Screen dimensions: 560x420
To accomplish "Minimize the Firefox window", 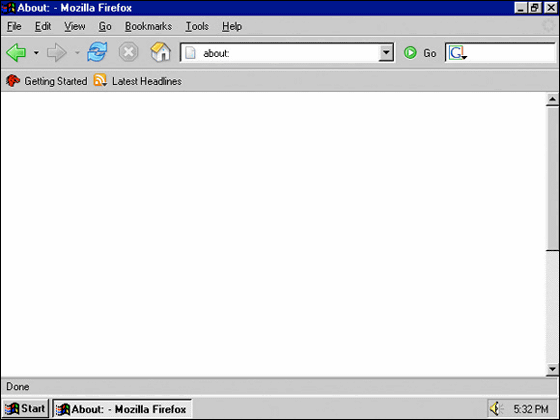I will (x=520, y=8).
